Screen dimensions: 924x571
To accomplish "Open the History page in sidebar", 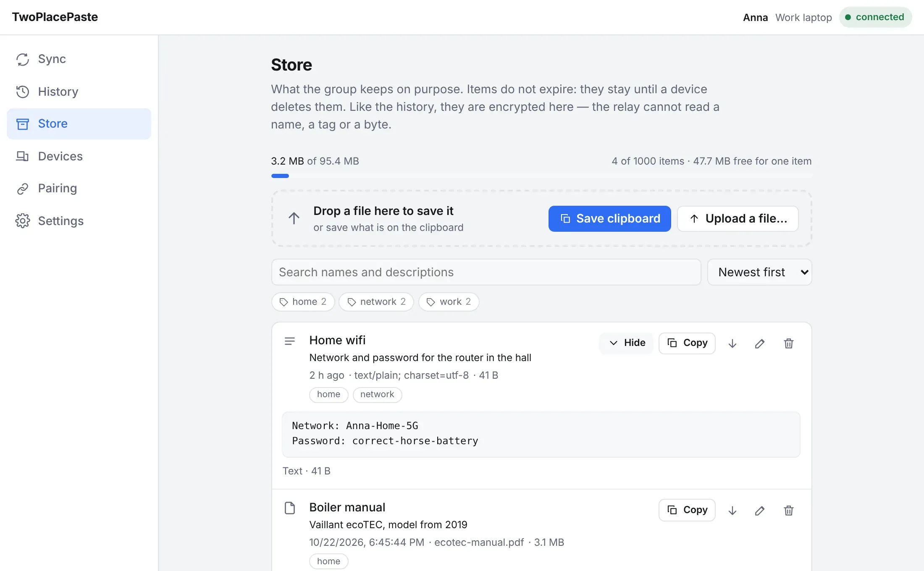I will click(x=79, y=92).
